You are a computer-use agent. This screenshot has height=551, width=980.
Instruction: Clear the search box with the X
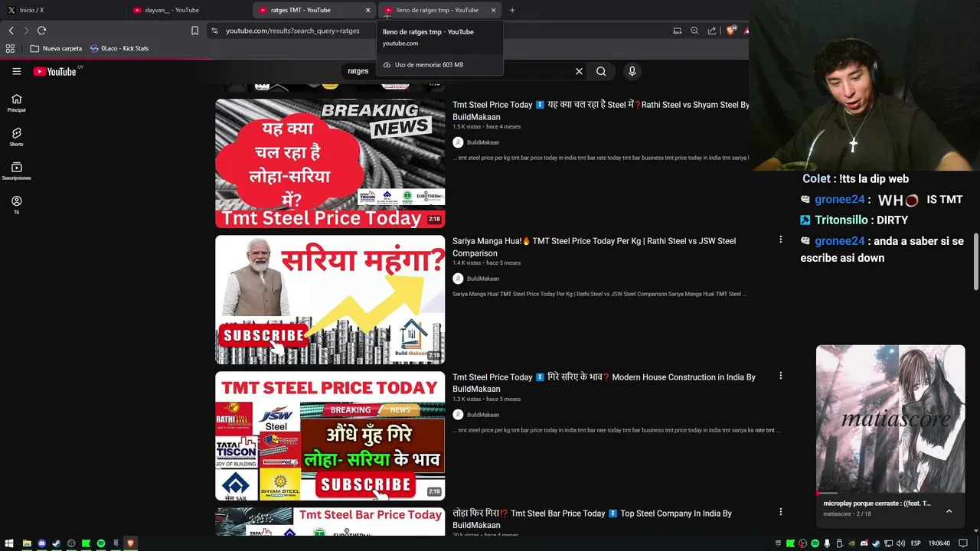coord(579,71)
